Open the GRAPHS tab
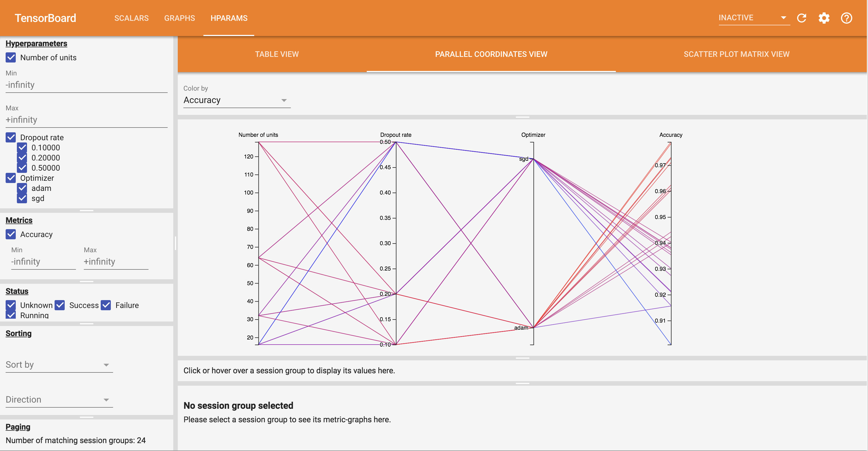This screenshot has width=868, height=451. (179, 18)
